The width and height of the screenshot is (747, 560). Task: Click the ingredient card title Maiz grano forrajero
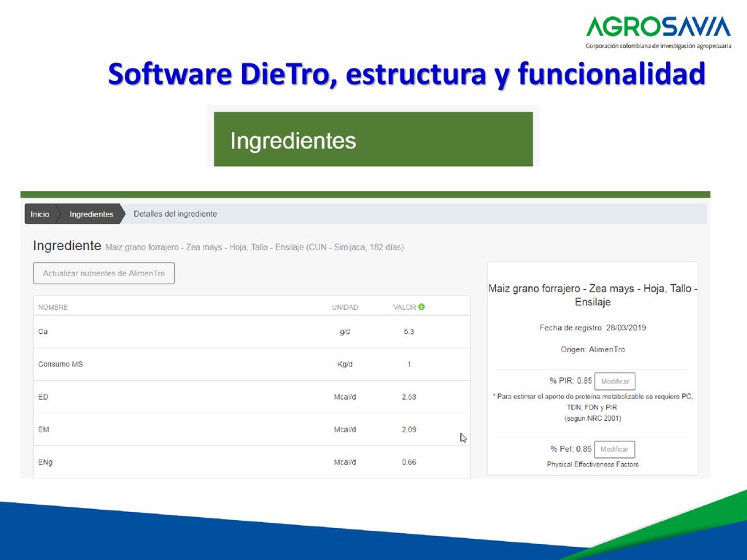tap(592, 295)
